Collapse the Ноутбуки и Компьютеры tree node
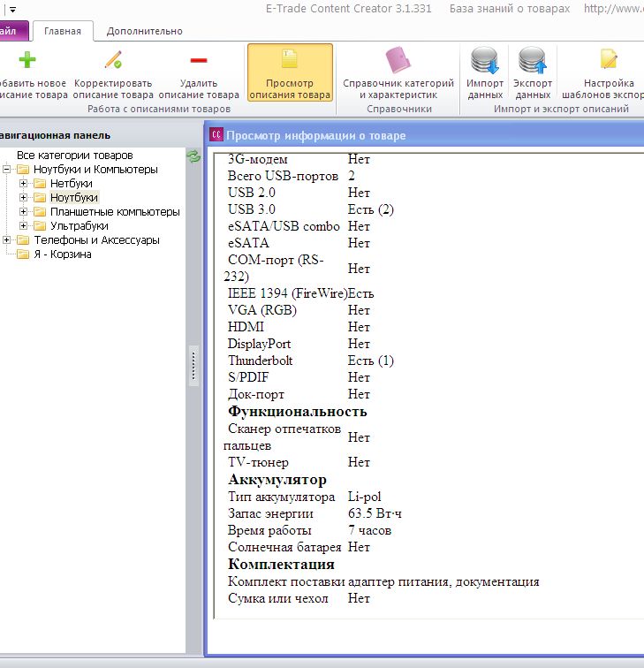Screen dimensions: 644x668 [6, 170]
